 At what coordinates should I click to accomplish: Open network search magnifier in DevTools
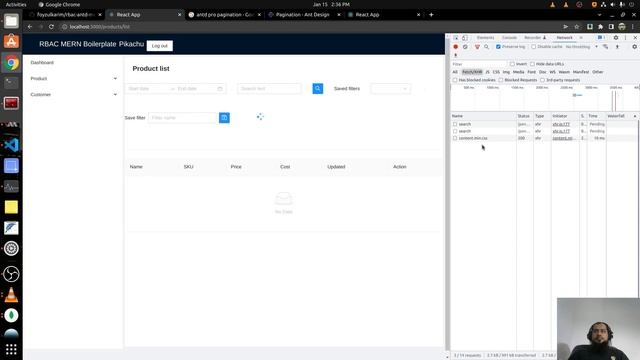pos(487,47)
